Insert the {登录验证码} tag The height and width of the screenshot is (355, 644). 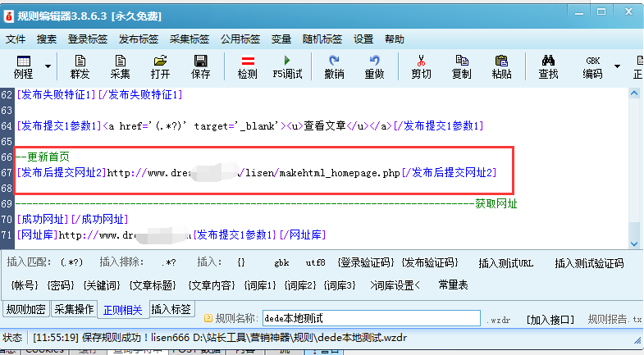[366, 262]
